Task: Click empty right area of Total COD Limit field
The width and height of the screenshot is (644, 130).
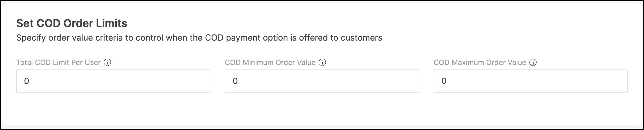Action: 150,81
